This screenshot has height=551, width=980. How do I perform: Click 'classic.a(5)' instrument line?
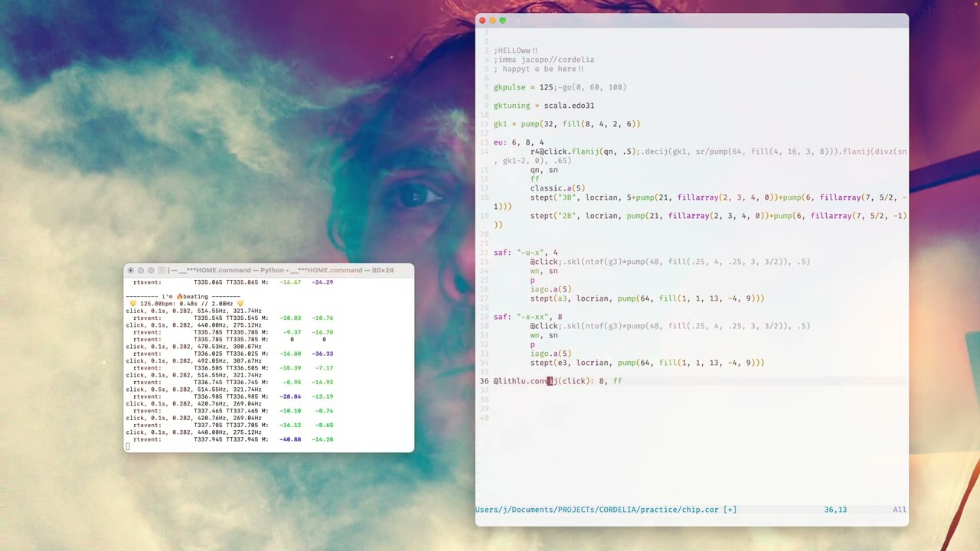pos(557,188)
